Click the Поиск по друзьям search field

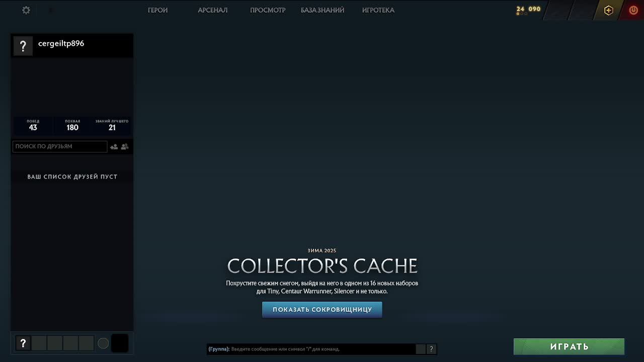click(60, 146)
